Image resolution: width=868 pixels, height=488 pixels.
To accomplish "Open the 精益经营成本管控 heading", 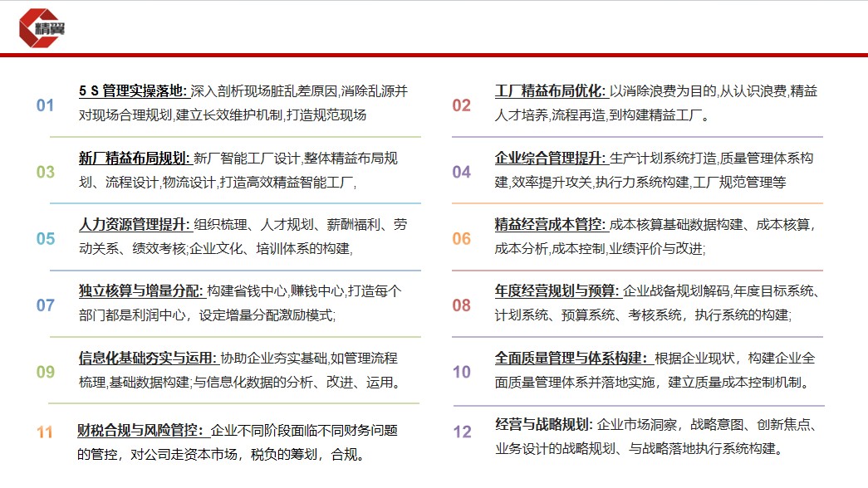I will pos(549,224).
